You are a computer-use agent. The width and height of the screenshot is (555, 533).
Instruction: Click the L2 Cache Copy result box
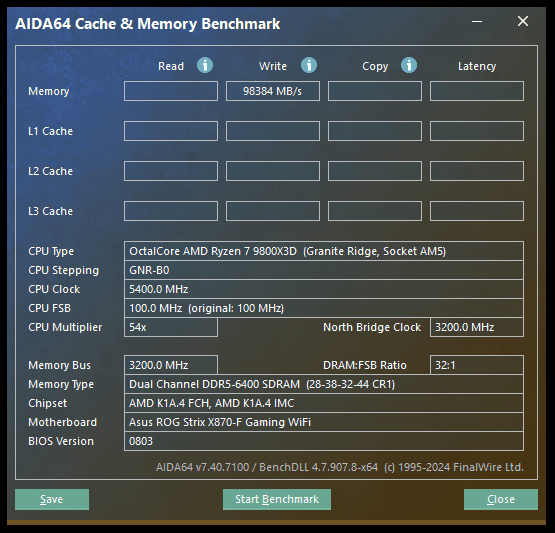coord(374,171)
